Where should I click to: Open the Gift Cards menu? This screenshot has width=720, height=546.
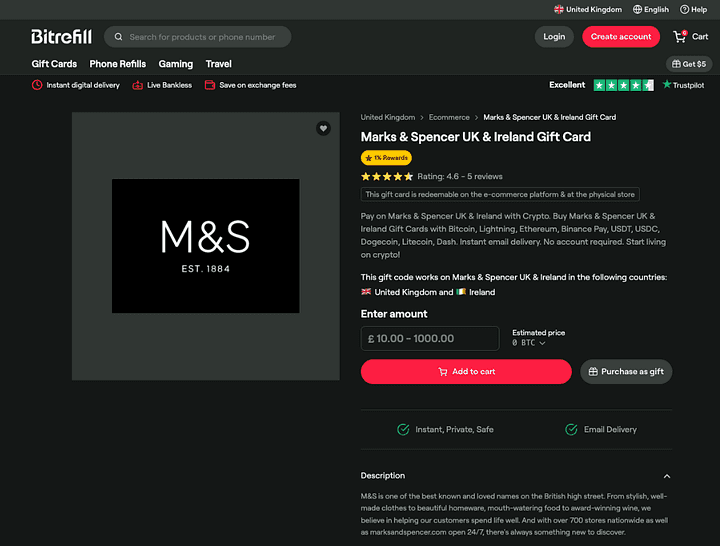[x=54, y=64]
